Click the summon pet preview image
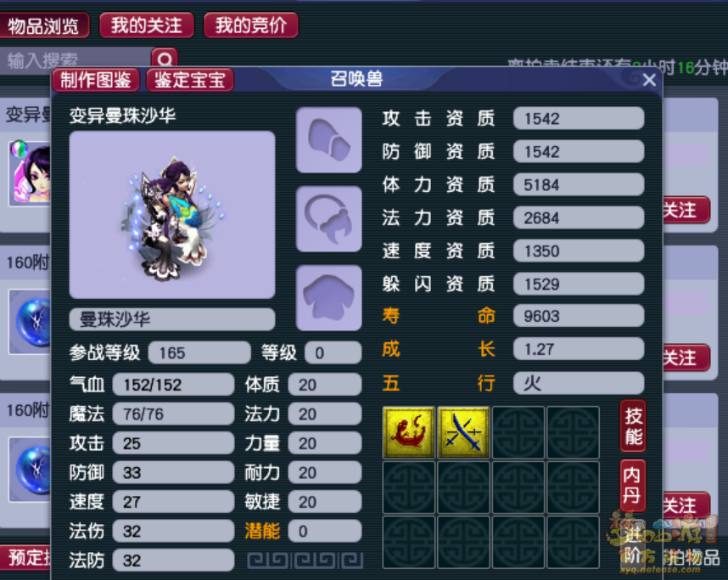728x580 pixels. (171, 215)
